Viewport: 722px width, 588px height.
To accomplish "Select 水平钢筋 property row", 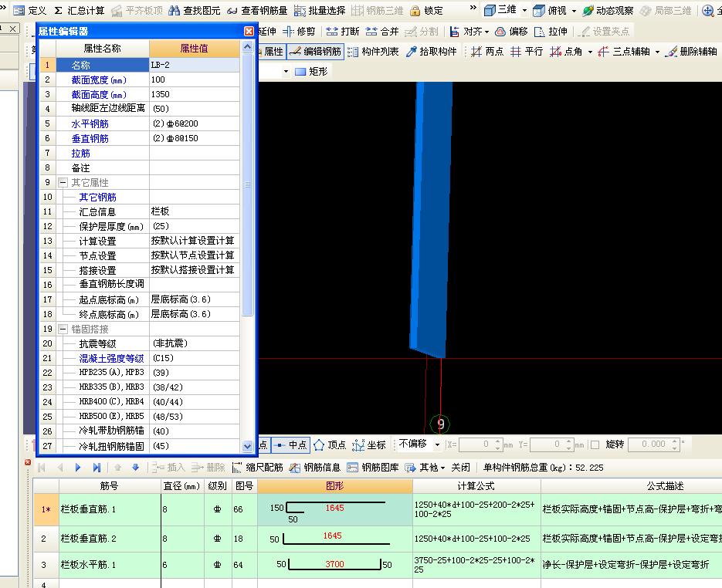I will 140,123.
